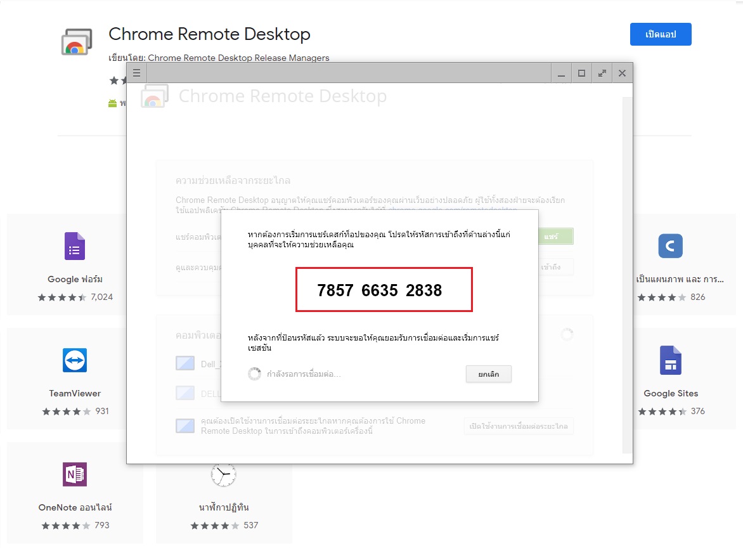The width and height of the screenshot is (743, 560).
Task: Click the blue C diagram app icon
Action: [x=671, y=246]
